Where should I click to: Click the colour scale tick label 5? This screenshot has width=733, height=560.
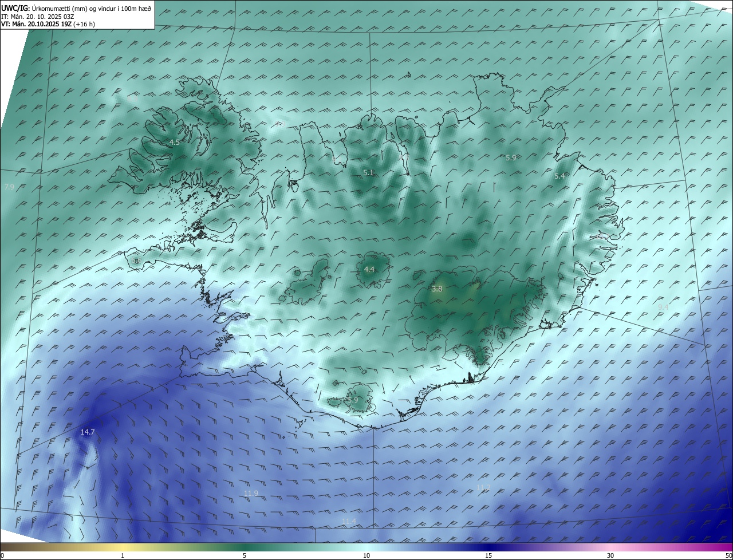coord(245,555)
